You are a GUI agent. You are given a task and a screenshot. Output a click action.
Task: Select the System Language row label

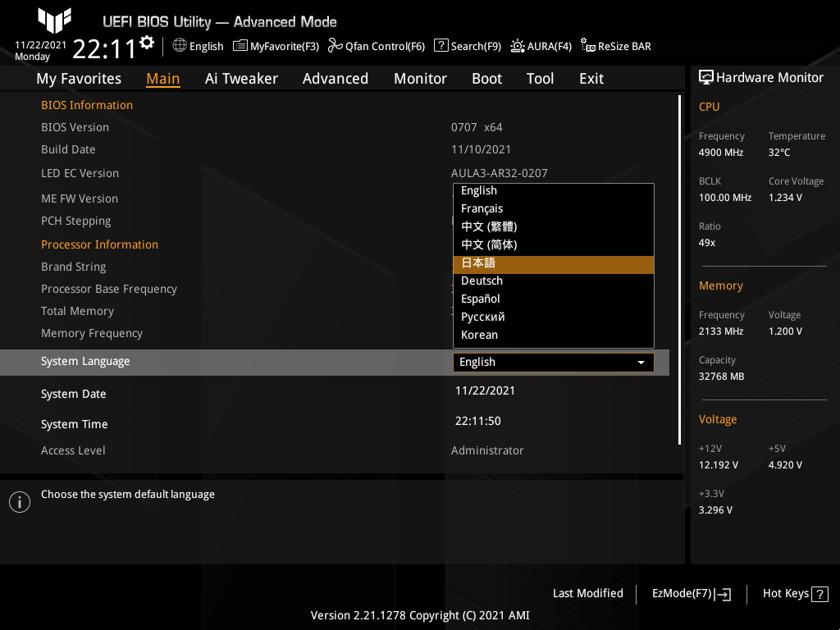(x=85, y=361)
